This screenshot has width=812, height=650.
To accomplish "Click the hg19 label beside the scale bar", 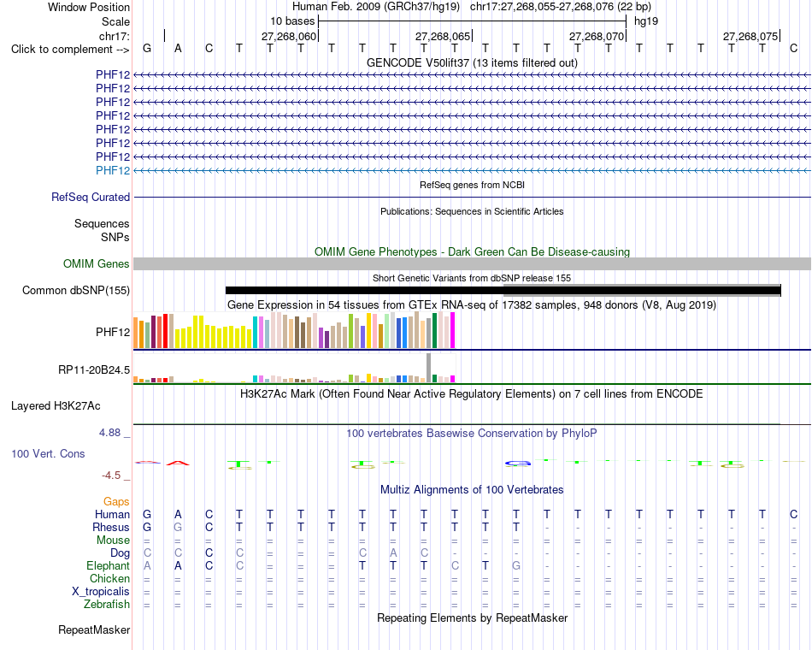I will pos(646,21).
